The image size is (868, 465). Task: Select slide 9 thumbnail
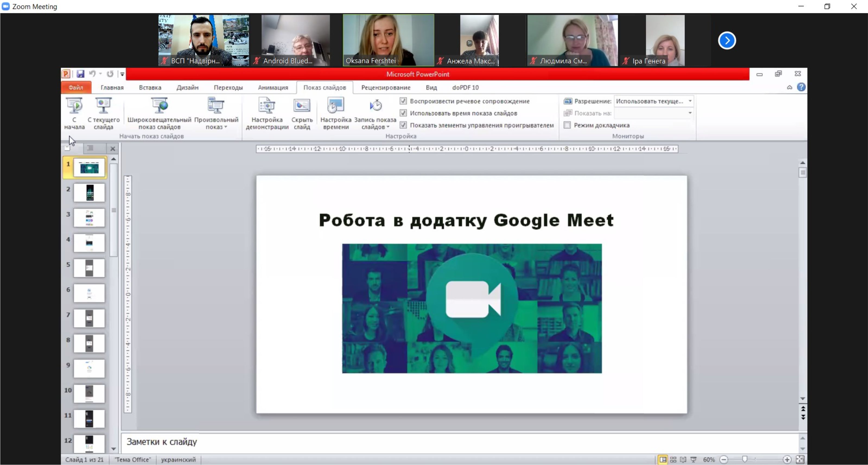pos(89,369)
